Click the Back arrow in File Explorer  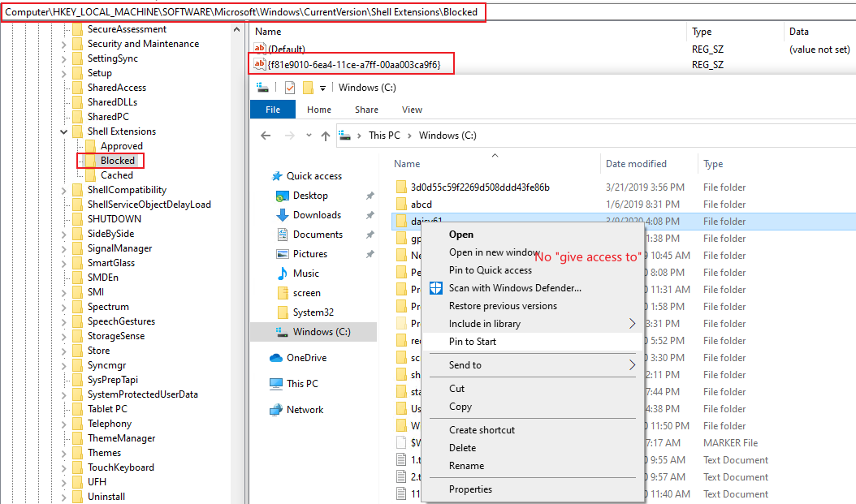click(266, 136)
